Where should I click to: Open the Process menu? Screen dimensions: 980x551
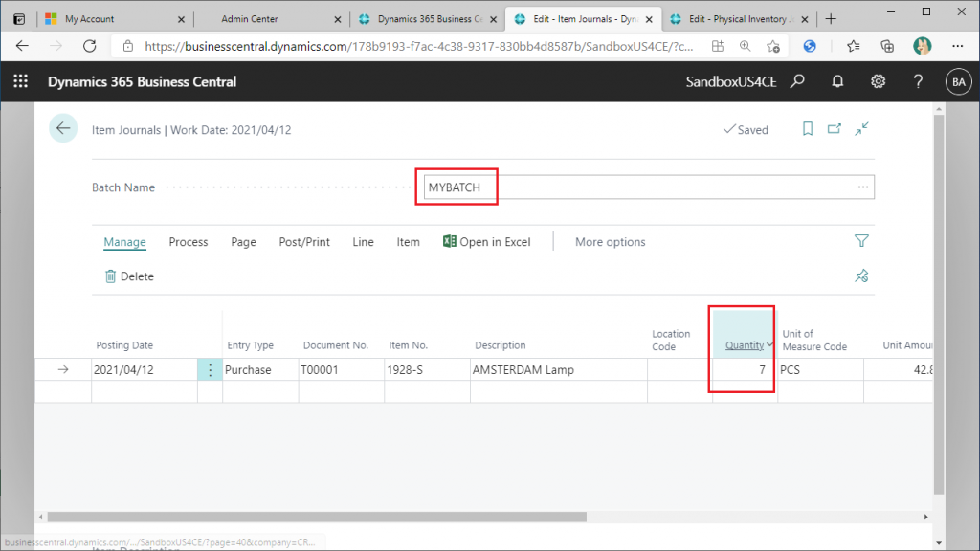(x=189, y=242)
